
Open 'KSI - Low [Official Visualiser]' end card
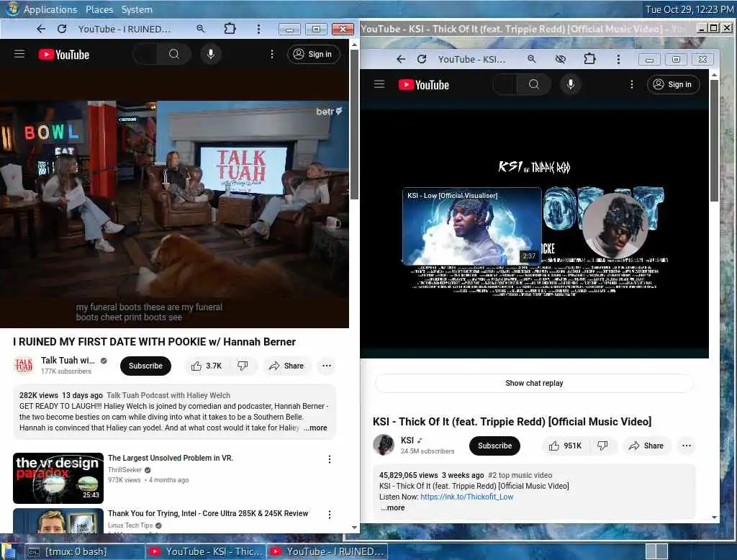click(472, 226)
